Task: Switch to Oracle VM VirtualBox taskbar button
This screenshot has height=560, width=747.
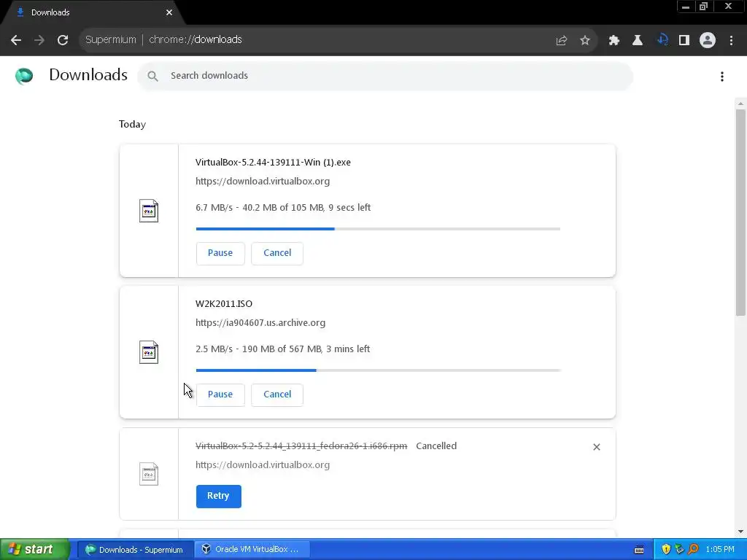Action: click(253, 550)
